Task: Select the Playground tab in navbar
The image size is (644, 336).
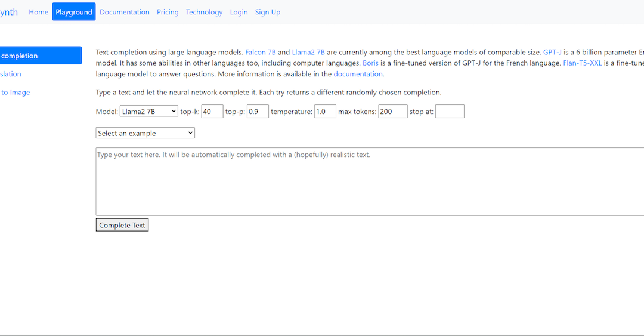Action: (74, 12)
